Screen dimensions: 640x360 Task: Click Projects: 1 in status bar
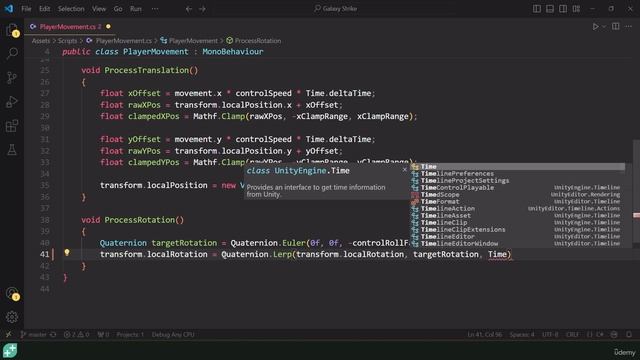130,334
